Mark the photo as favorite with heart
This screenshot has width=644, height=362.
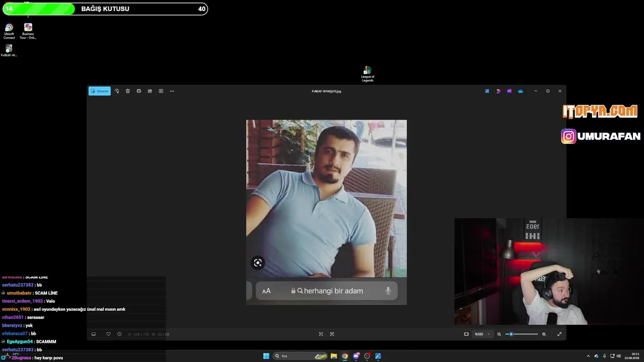click(x=108, y=334)
